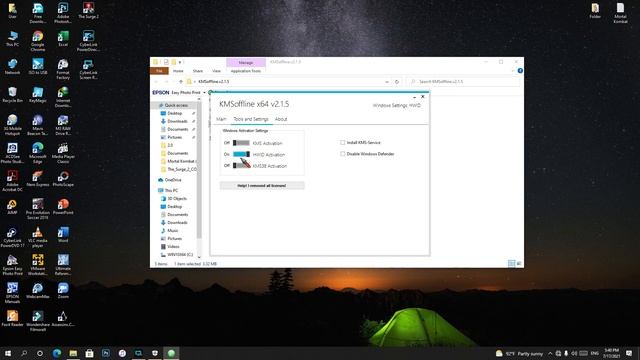Screen dimensions: 640x360
Task: Click the refresh button beside address bar
Action: [397, 82]
